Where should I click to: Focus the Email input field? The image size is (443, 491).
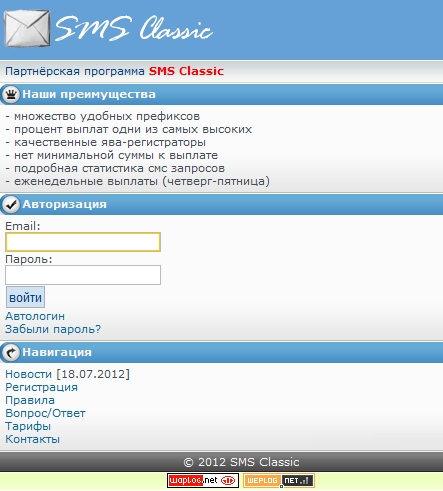(x=83, y=242)
